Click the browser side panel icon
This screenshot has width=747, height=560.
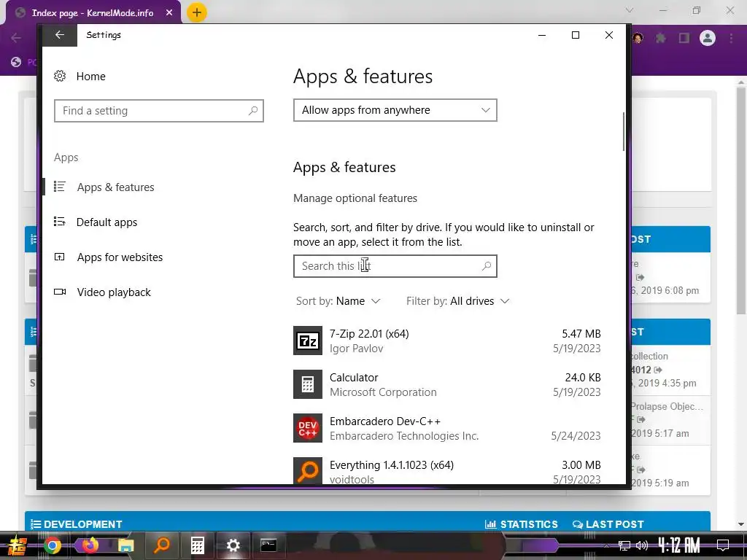[x=684, y=38]
